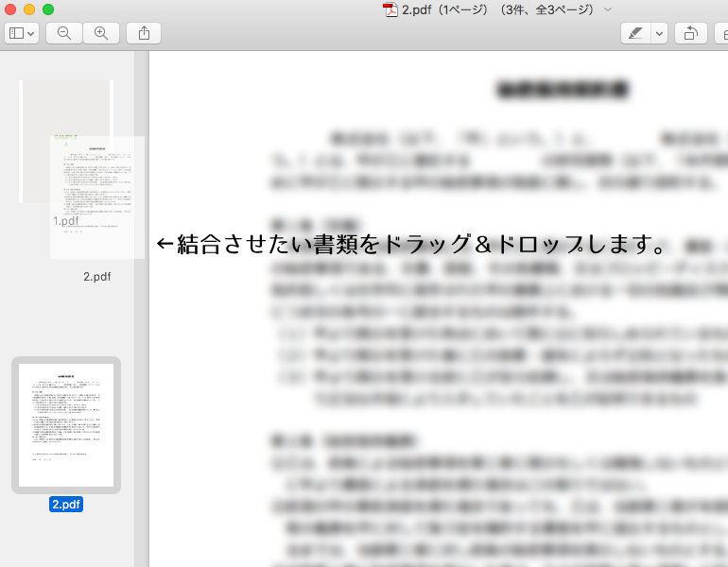
Task: Open the title bar document chevron
Action: click(608, 9)
